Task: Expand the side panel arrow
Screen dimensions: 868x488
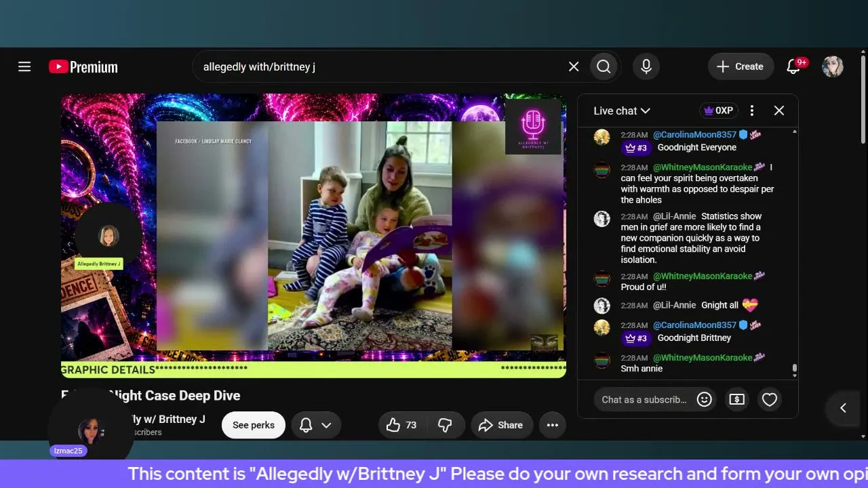Action: coord(844,407)
